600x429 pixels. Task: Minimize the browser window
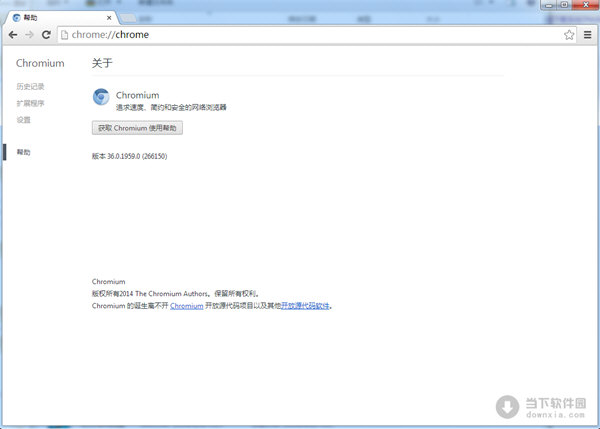click(x=549, y=5)
